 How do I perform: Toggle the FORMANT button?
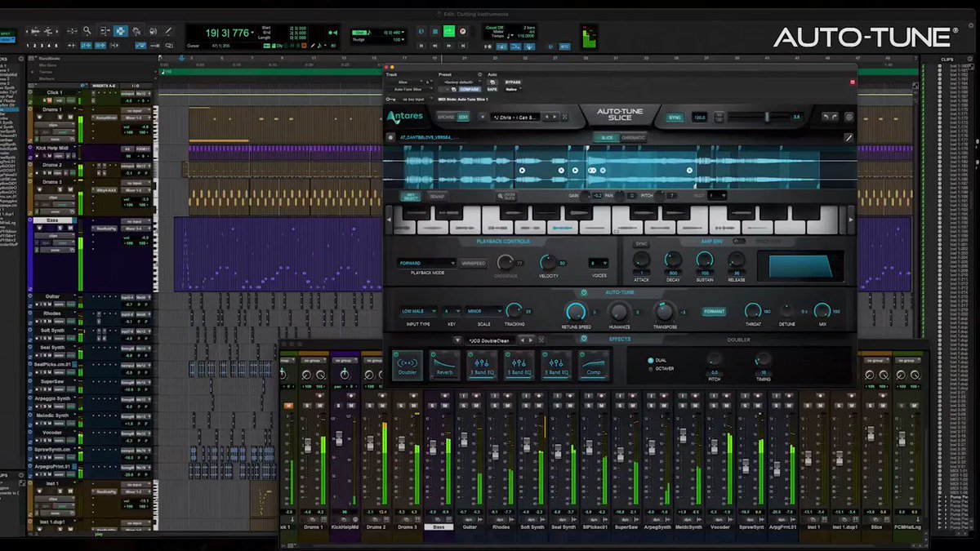point(715,312)
